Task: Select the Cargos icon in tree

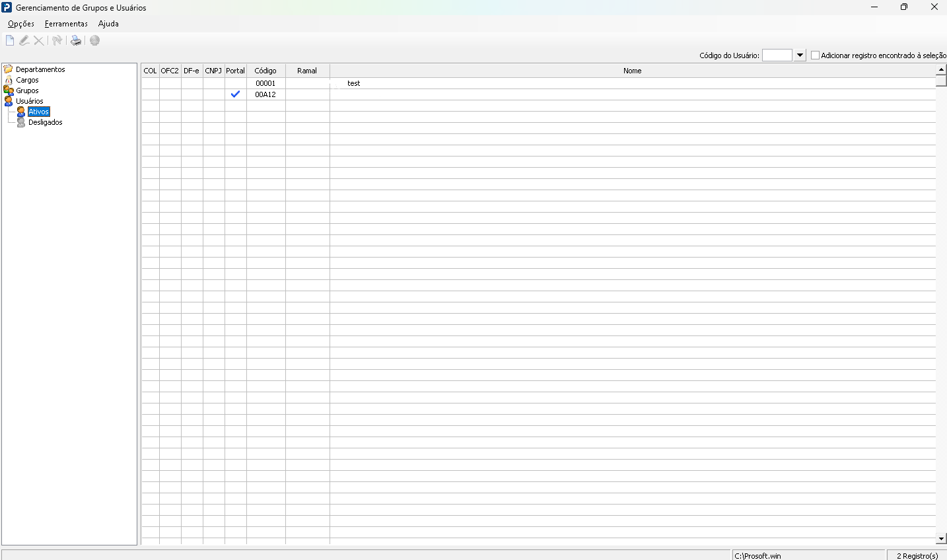Action: 9,80
